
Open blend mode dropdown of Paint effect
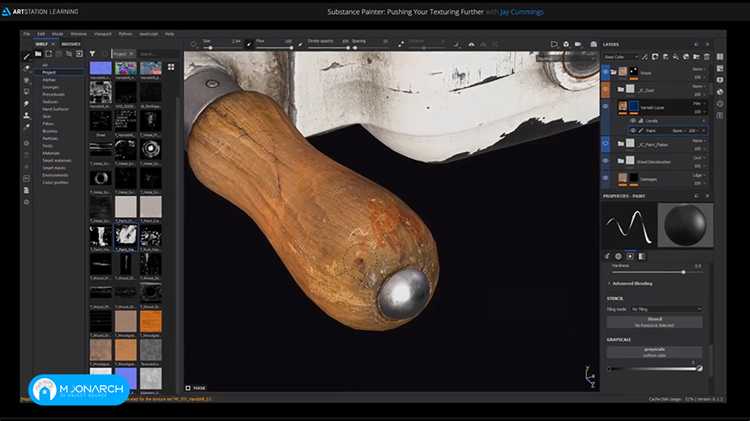click(677, 130)
